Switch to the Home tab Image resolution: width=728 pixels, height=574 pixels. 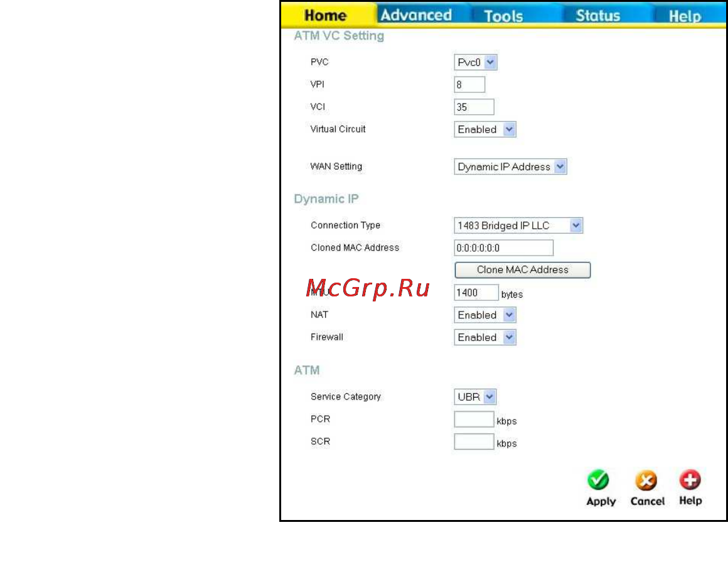pyautogui.click(x=326, y=15)
